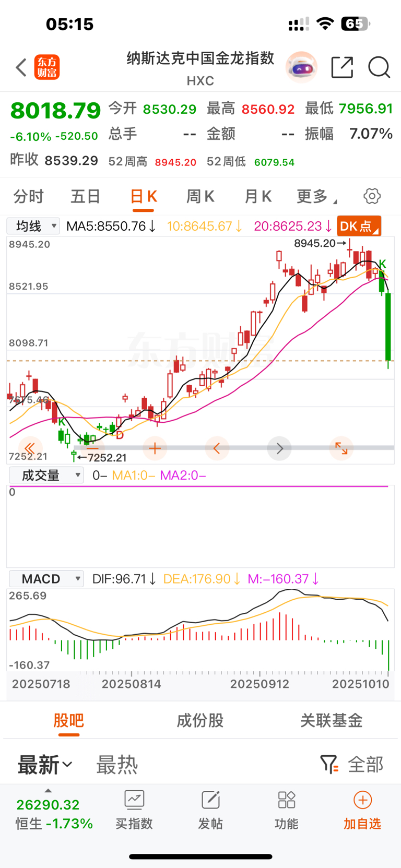Tap the 加自选 label

tap(362, 824)
